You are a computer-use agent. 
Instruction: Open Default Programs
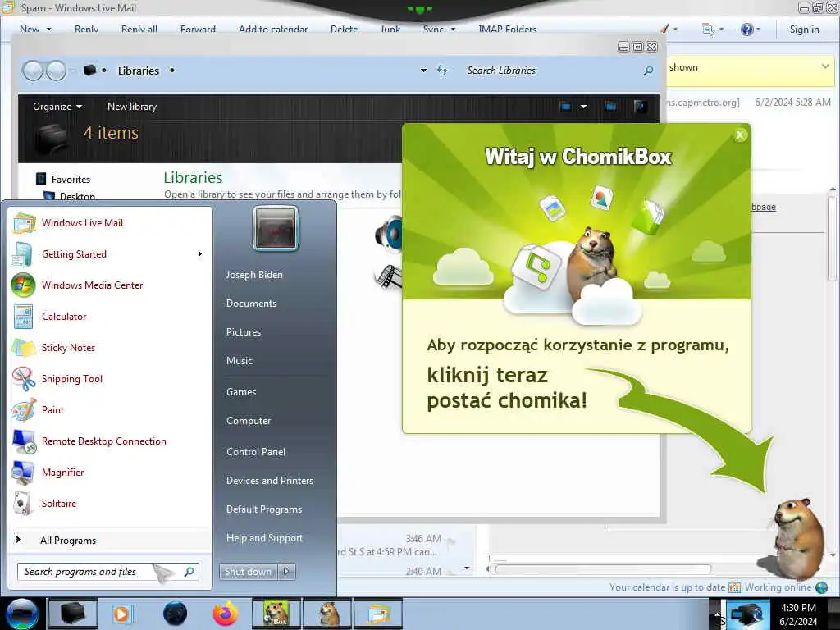(264, 509)
